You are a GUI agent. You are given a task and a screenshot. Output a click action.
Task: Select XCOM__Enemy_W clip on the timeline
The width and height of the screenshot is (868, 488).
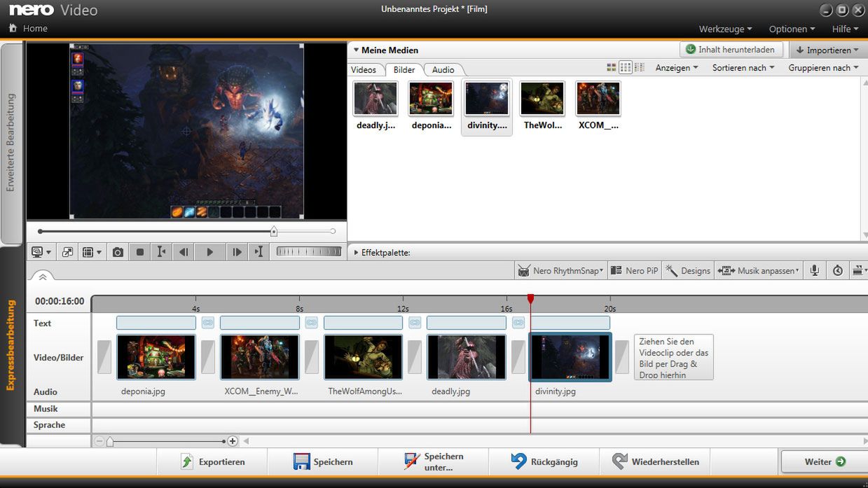tap(260, 357)
